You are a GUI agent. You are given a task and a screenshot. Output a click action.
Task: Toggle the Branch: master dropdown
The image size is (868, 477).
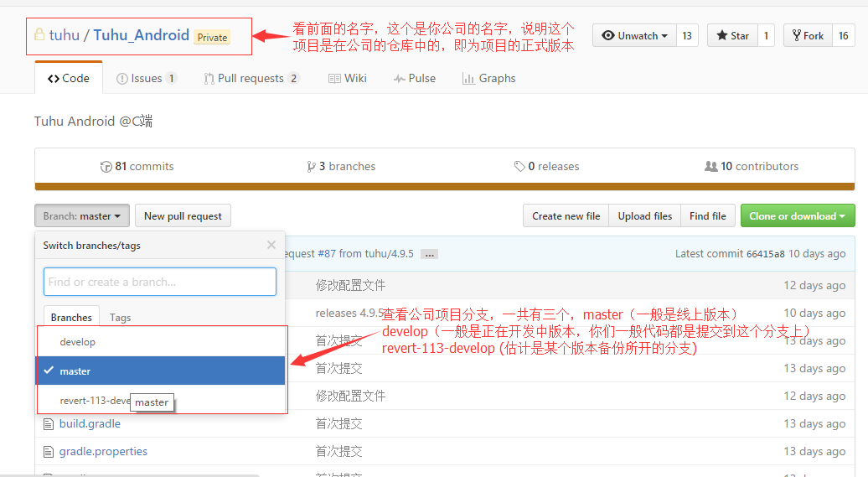pyautogui.click(x=82, y=215)
